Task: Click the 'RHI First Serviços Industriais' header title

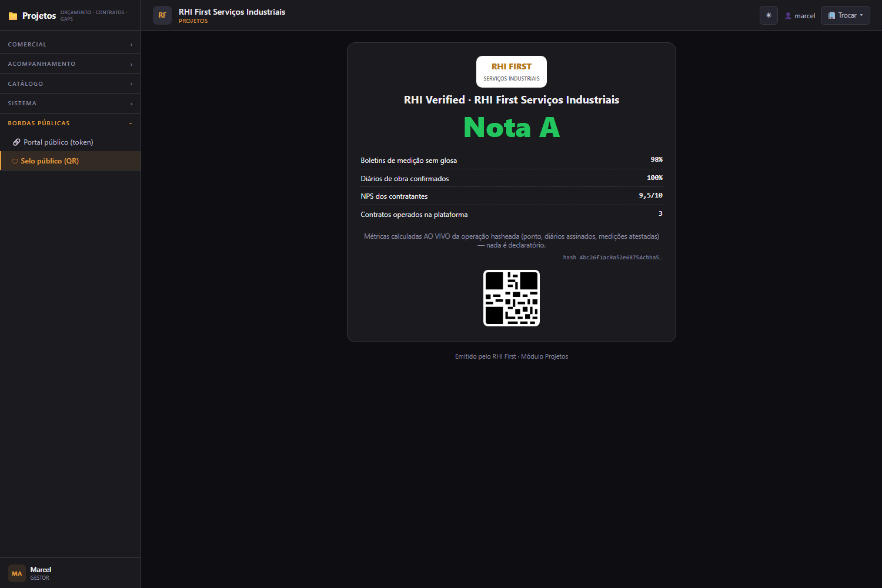Action: click(232, 12)
